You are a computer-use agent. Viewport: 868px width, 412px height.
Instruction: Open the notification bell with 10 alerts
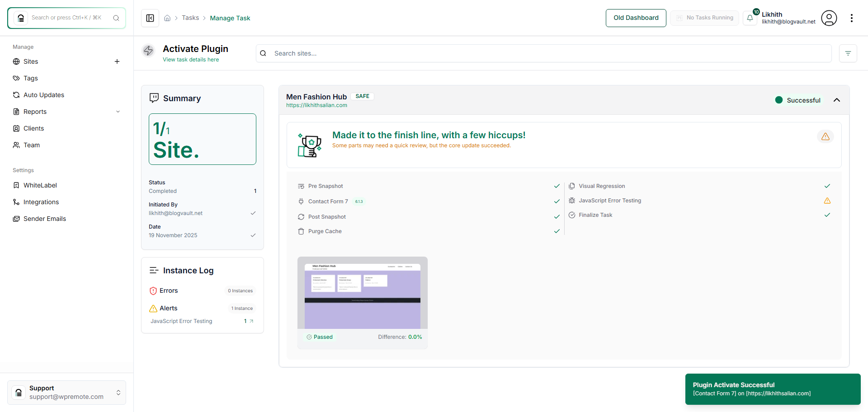point(750,18)
